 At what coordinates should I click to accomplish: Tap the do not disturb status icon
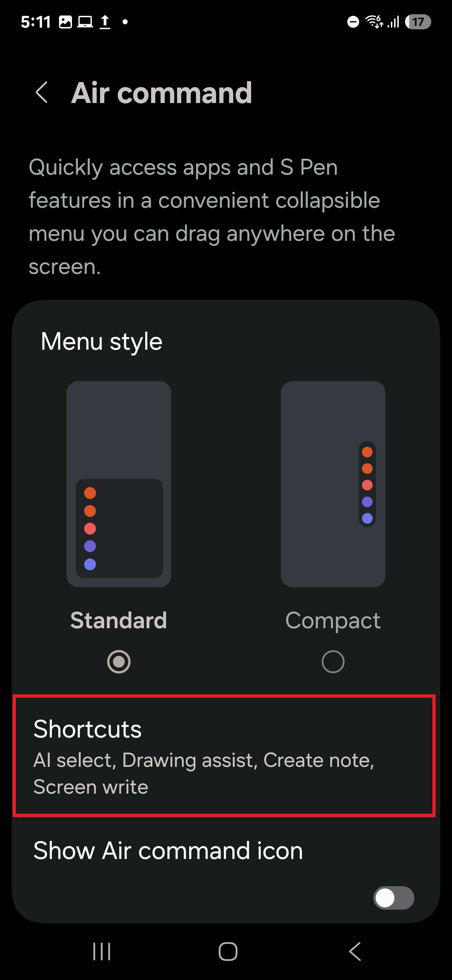point(353,22)
